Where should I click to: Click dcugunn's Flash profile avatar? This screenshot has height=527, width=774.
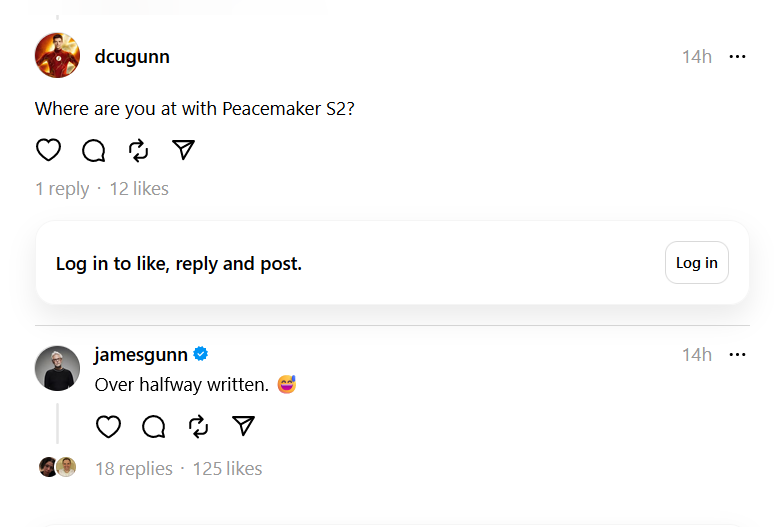pyautogui.click(x=57, y=56)
